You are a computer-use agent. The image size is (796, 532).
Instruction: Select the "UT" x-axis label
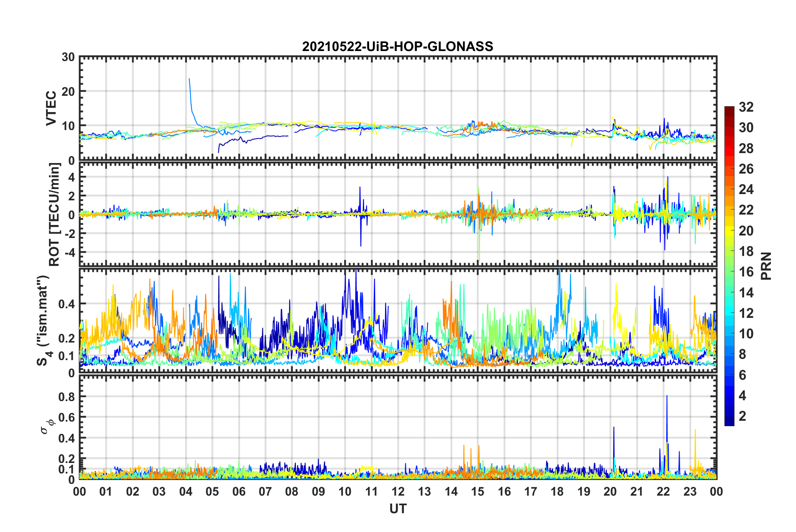pos(398,509)
